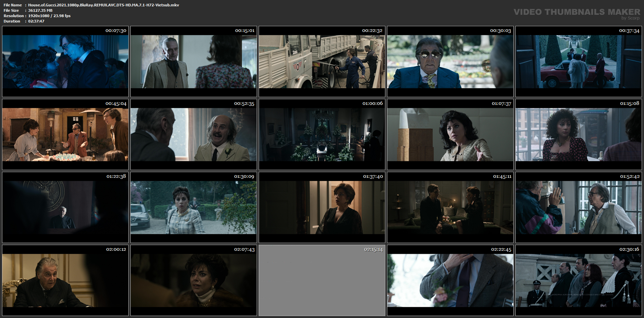
Task: Click the 01:45:11 timestamp label
Action: click(x=502, y=176)
